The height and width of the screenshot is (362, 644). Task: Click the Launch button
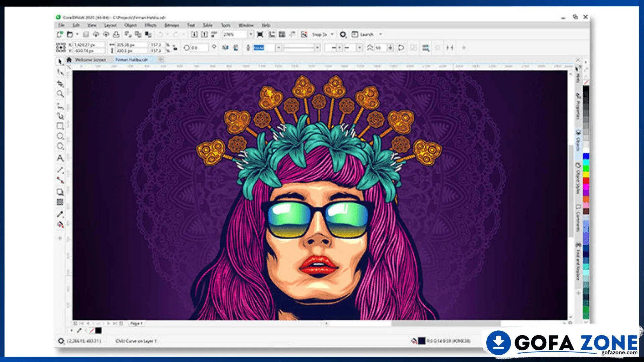(x=363, y=34)
